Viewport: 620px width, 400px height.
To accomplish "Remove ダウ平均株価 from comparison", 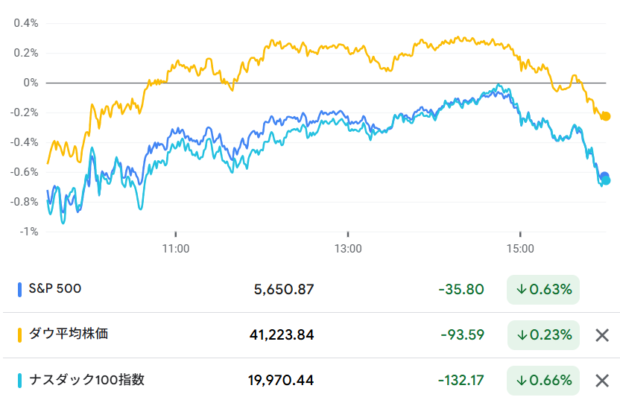I will (x=602, y=335).
